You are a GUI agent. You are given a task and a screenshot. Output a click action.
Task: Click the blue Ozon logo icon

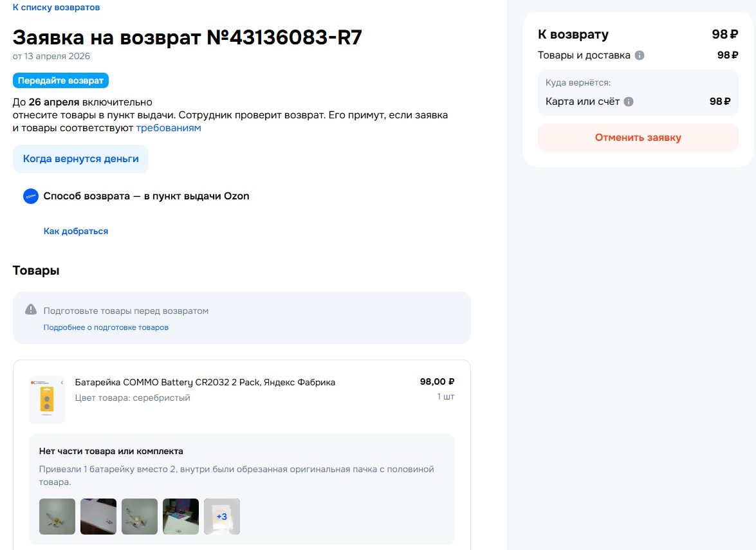tap(31, 196)
